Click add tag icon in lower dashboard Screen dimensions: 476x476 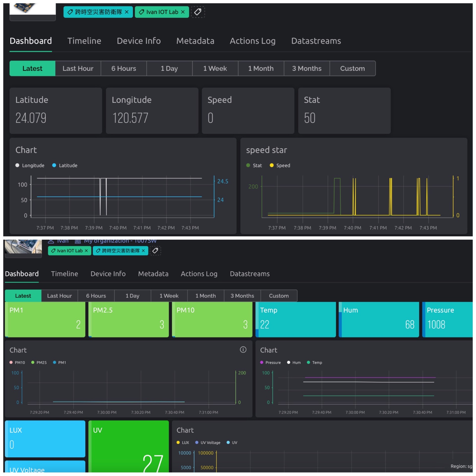[155, 251]
